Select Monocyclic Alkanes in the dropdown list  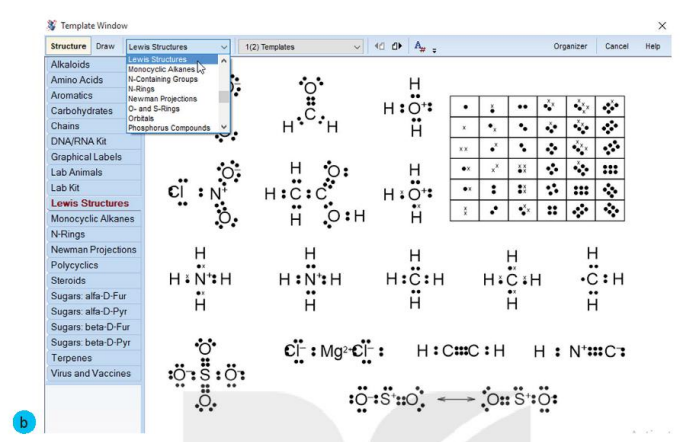click(161, 69)
